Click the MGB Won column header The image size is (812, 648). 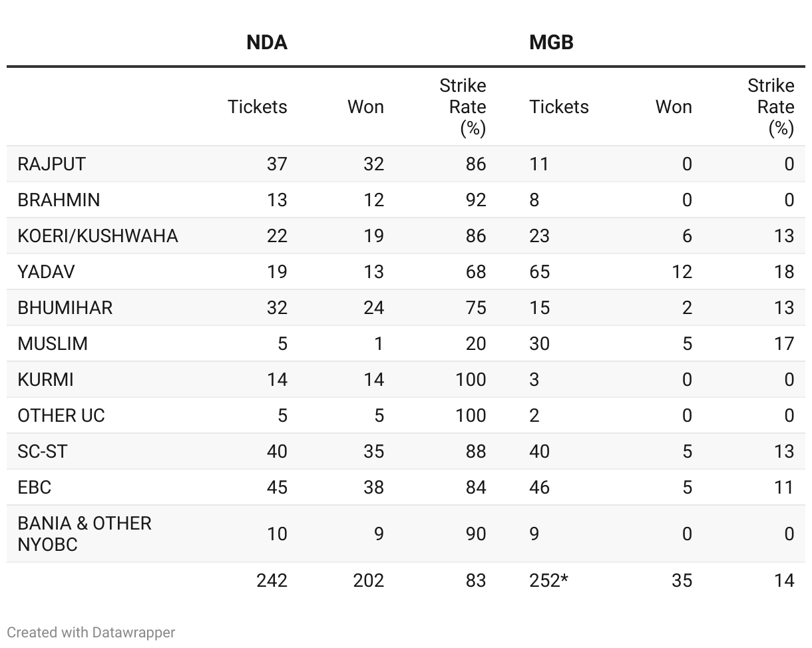(674, 107)
